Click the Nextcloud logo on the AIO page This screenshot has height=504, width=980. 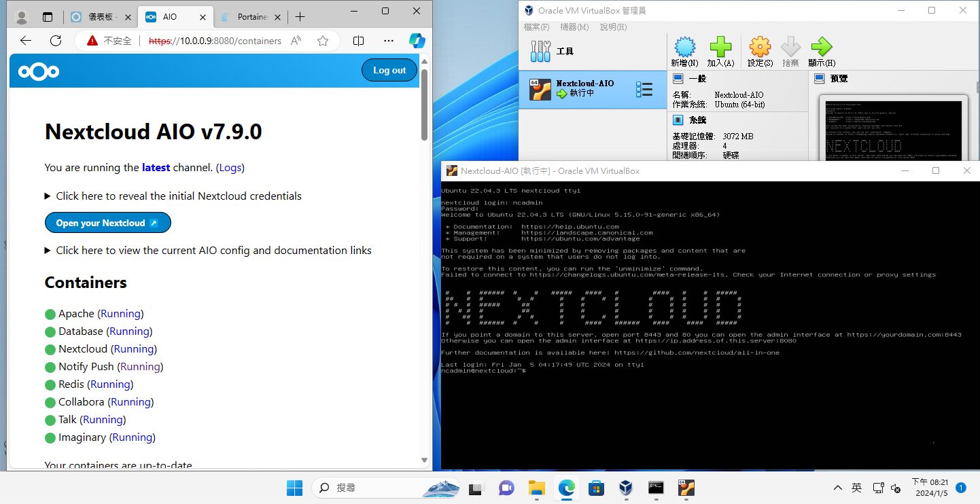click(38, 71)
